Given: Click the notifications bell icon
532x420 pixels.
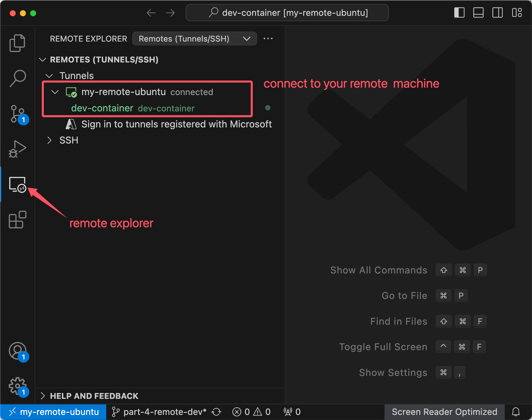Looking at the screenshot, I should point(516,412).
